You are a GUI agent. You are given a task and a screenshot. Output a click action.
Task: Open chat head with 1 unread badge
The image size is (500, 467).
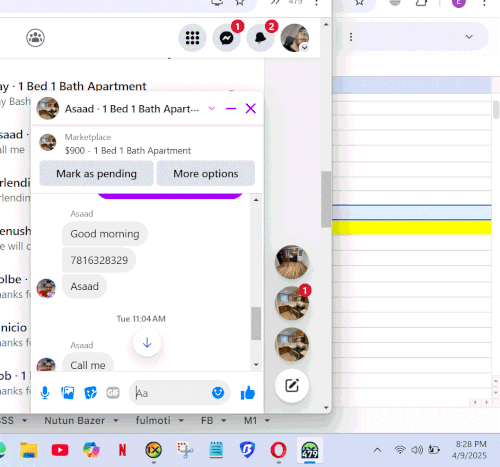(292, 303)
